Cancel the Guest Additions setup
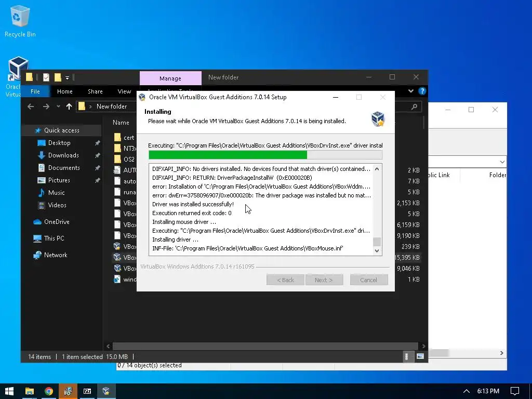The width and height of the screenshot is (532, 399). 368,280
